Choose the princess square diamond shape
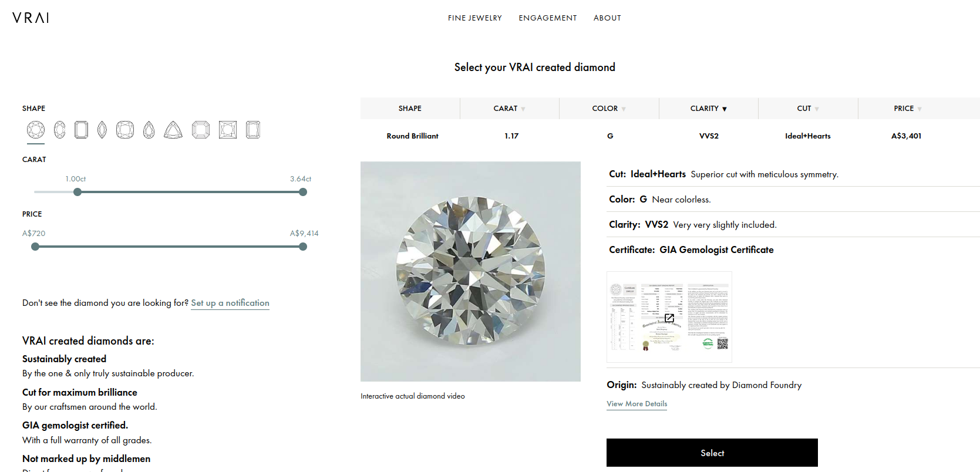Screen dimensions: 980x472 coord(228,130)
